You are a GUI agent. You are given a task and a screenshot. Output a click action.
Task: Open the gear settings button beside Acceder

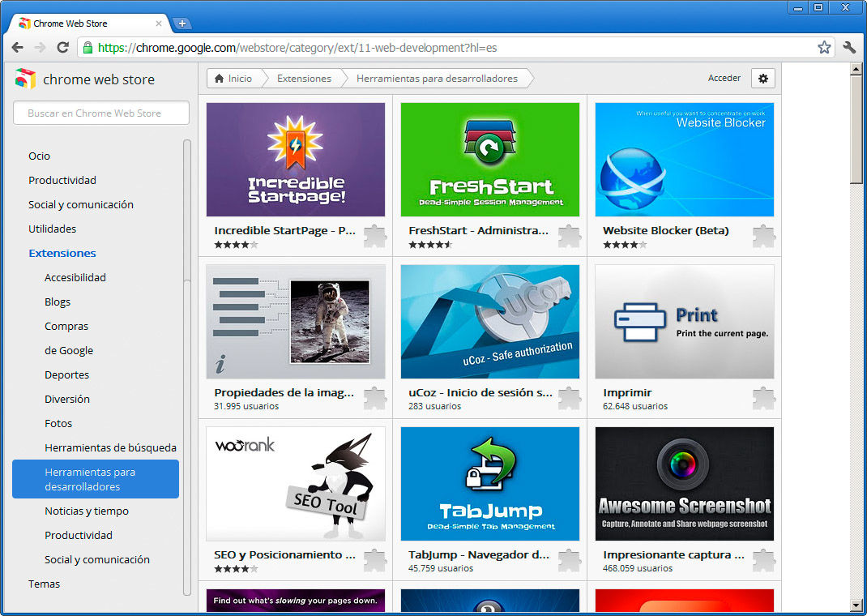click(762, 79)
